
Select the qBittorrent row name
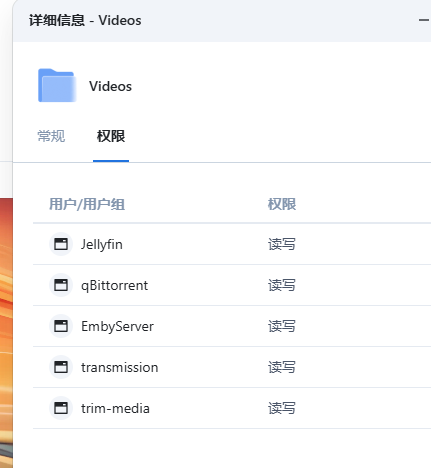(x=114, y=286)
